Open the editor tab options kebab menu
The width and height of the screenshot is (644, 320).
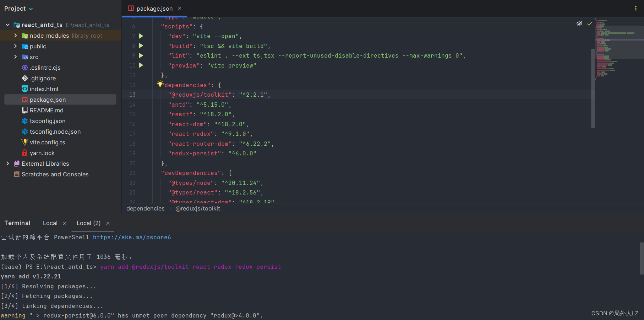click(x=635, y=8)
